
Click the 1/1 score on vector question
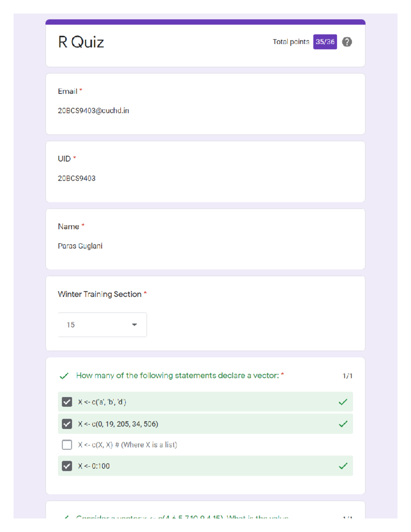pos(347,376)
